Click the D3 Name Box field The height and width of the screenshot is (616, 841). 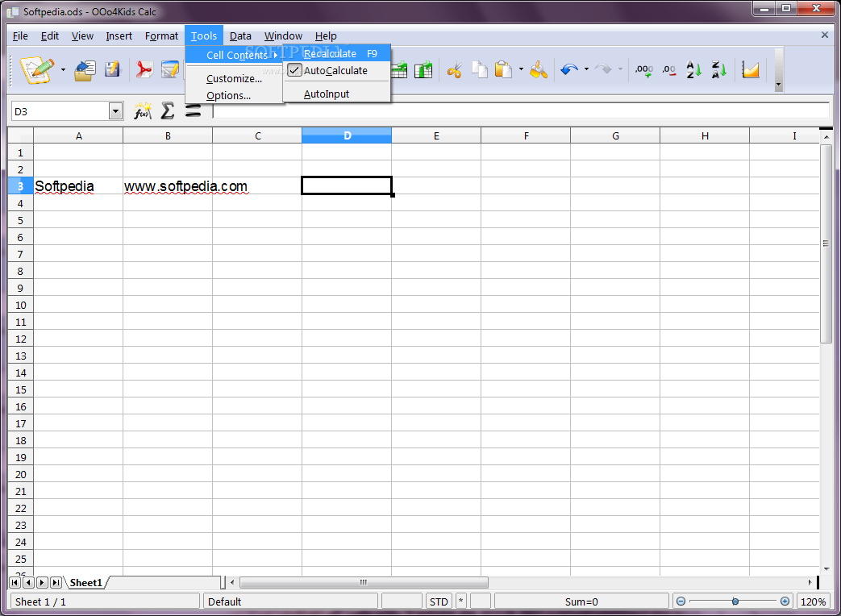[x=60, y=111]
